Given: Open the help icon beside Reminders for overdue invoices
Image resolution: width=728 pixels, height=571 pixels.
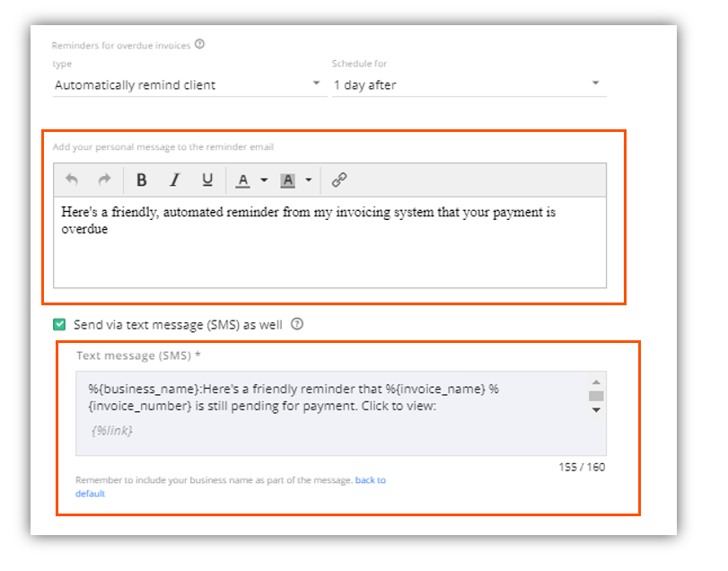Looking at the screenshot, I should (x=199, y=44).
